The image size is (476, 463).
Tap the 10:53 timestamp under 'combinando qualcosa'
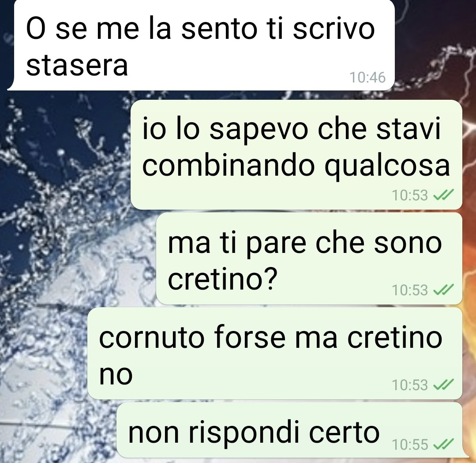pos(410,195)
